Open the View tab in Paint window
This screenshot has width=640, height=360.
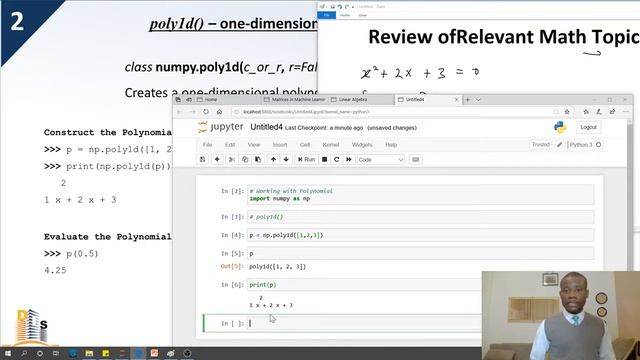click(x=362, y=16)
